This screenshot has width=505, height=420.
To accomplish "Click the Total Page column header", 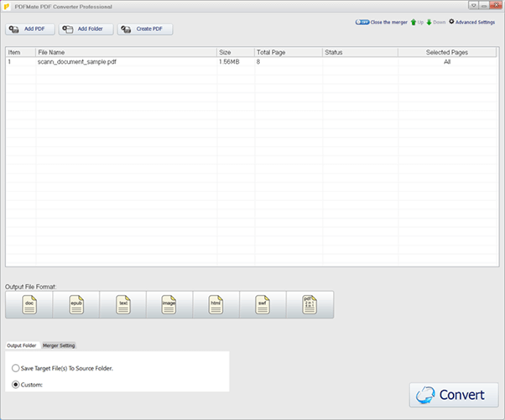I will [289, 52].
